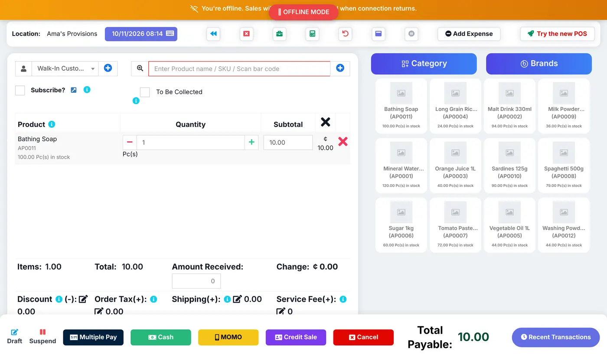607x364 pixels.
Task: Open Recent Transactions
Action: point(556,337)
